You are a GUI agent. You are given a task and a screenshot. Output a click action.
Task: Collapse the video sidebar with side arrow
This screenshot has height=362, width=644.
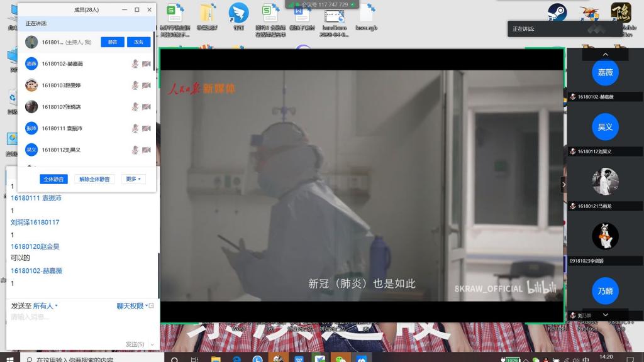pos(563,185)
